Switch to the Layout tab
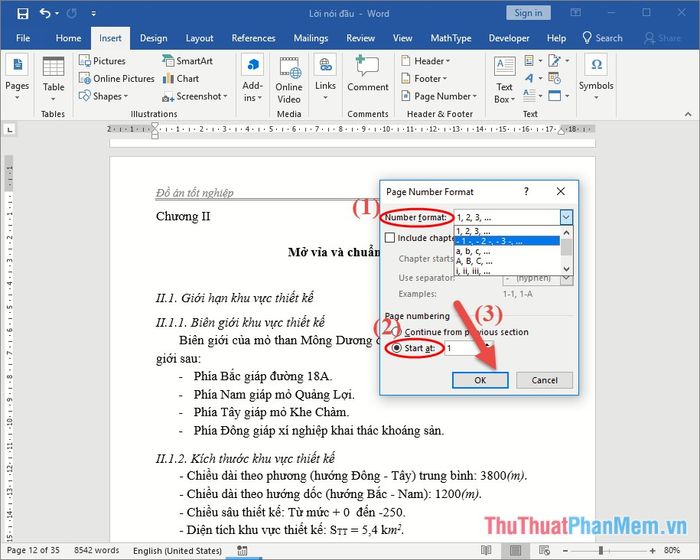 point(199,38)
